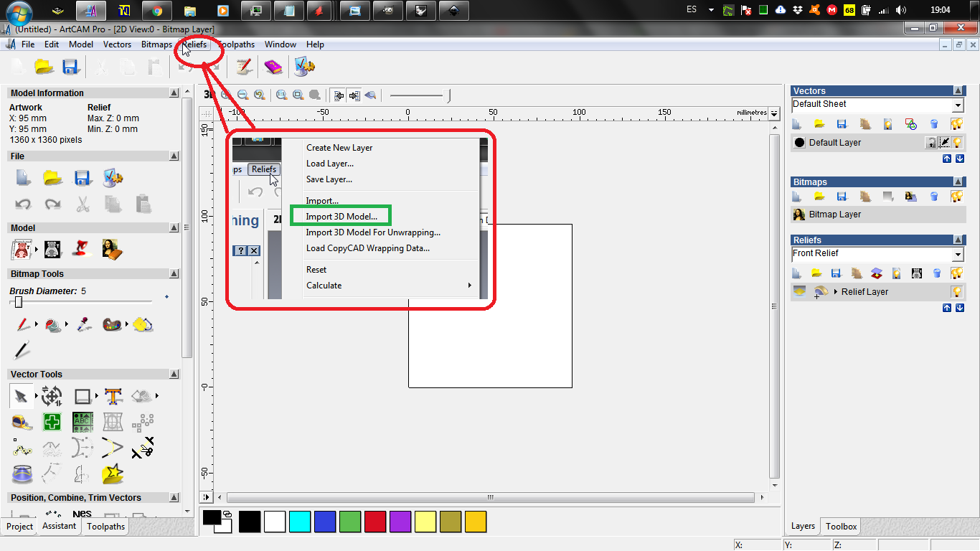980x551 pixels.
Task: Collapse the Reliefs layers panel
Action: pos(958,240)
